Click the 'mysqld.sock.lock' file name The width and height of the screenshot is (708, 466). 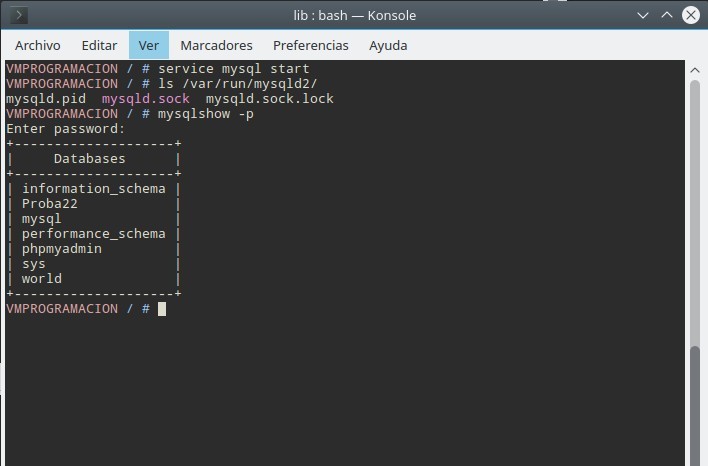(270, 99)
